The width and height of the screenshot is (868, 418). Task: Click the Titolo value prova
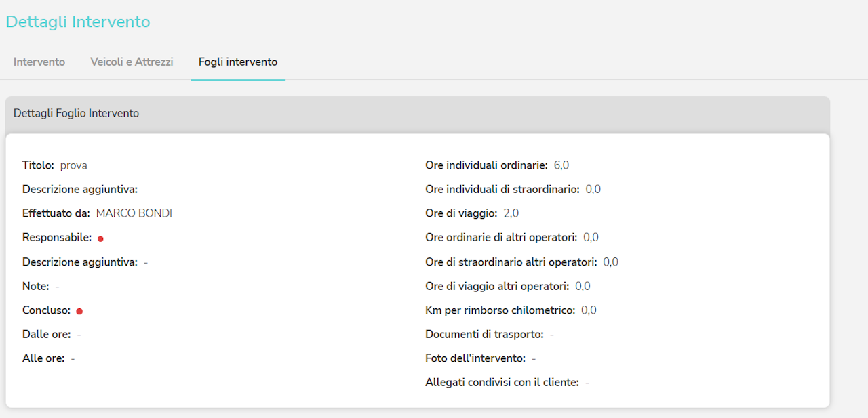pos(73,165)
